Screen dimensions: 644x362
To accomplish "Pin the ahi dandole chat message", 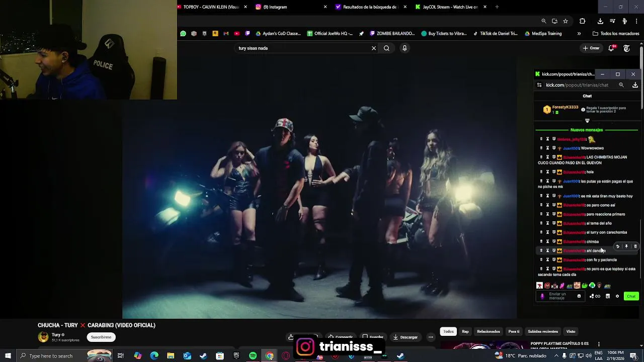I will click(626, 246).
